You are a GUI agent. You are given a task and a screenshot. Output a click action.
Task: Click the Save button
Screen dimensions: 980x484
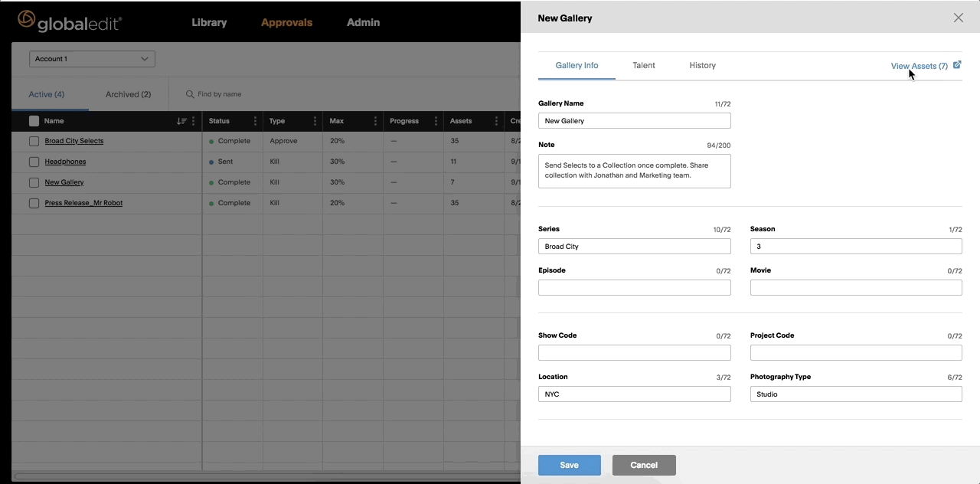(569, 465)
